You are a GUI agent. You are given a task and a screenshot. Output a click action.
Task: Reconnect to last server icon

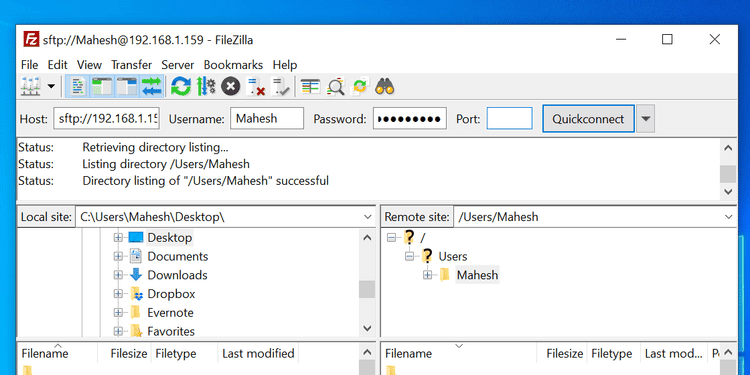[x=280, y=87]
